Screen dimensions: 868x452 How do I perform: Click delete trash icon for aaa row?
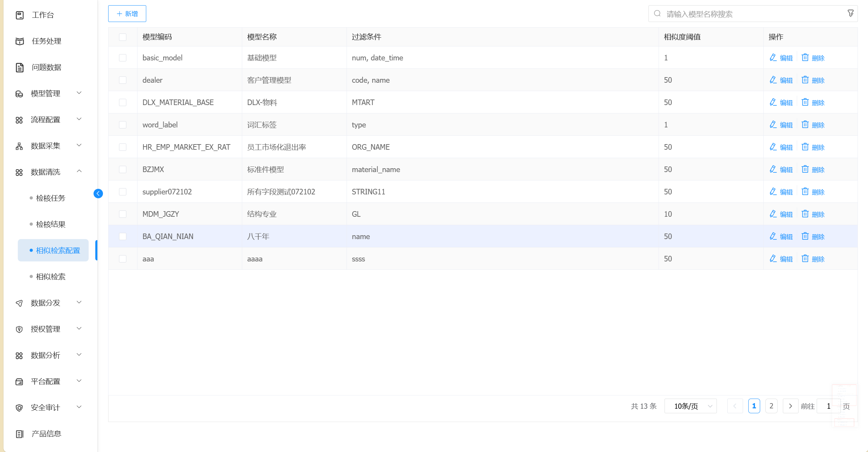pyautogui.click(x=805, y=259)
